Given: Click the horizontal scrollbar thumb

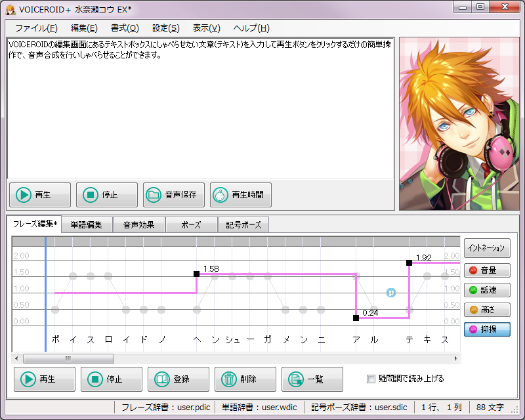Looking at the screenshot, I should point(68,359).
